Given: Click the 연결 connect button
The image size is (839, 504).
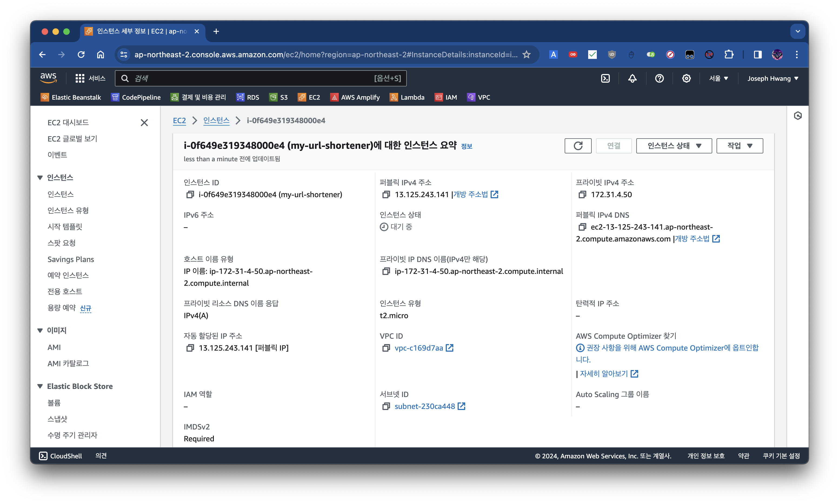Looking at the screenshot, I should (613, 146).
